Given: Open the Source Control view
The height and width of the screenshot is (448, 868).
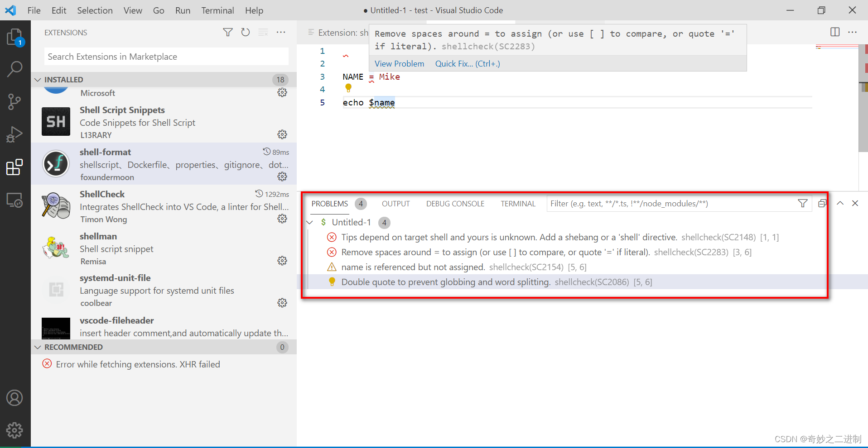Looking at the screenshot, I should [15, 101].
